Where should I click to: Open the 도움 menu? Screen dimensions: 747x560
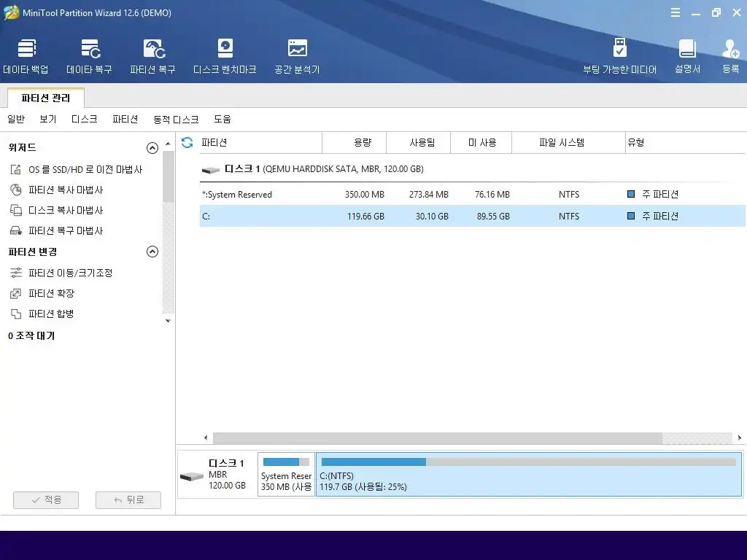pos(222,119)
